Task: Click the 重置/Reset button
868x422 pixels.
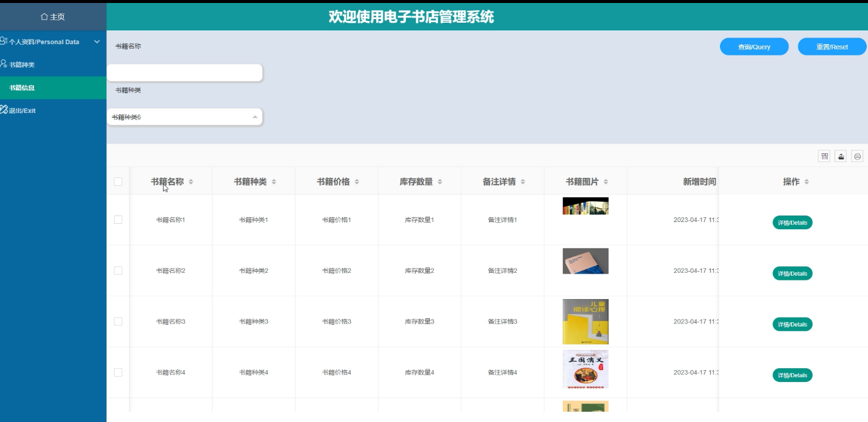Action: (x=832, y=46)
